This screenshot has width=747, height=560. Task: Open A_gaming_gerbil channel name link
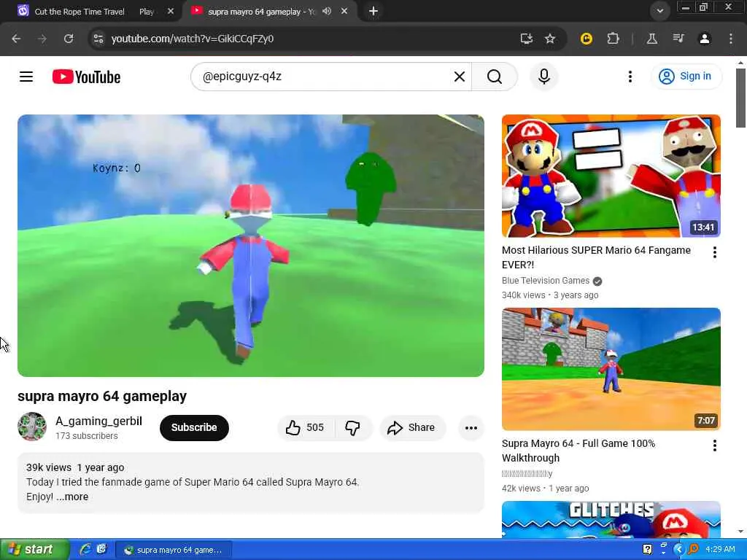(98, 421)
